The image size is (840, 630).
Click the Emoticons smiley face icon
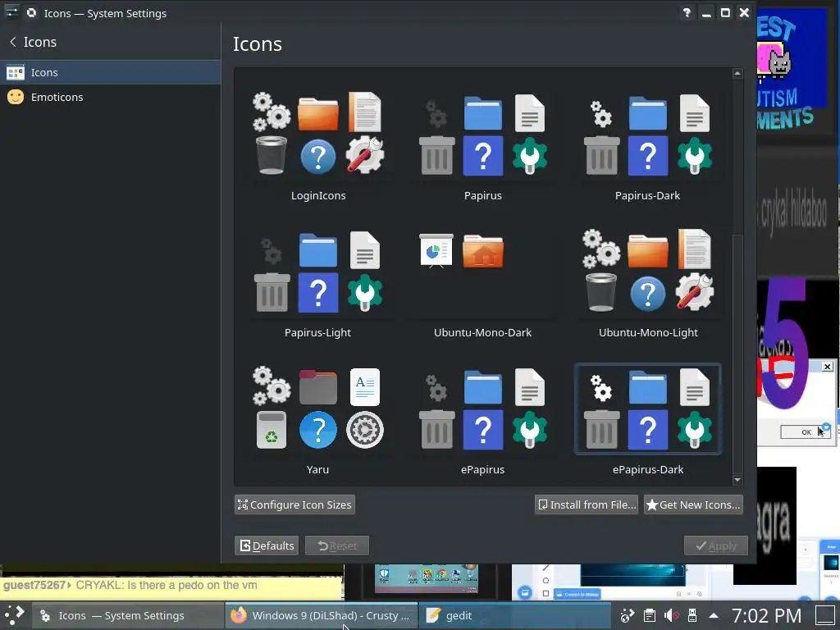(x=16, y=97)
